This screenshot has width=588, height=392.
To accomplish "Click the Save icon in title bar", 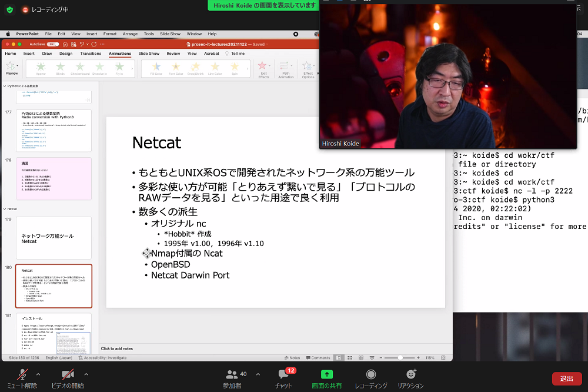I will coord(73,44).
